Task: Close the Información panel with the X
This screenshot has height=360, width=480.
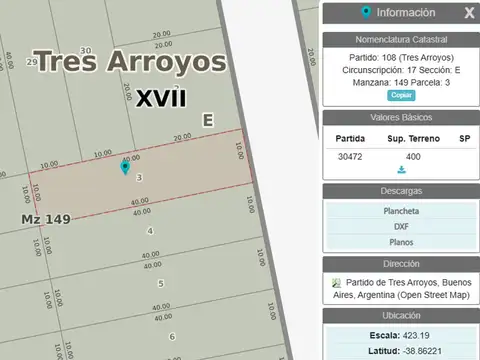Action: coord(469,13)
